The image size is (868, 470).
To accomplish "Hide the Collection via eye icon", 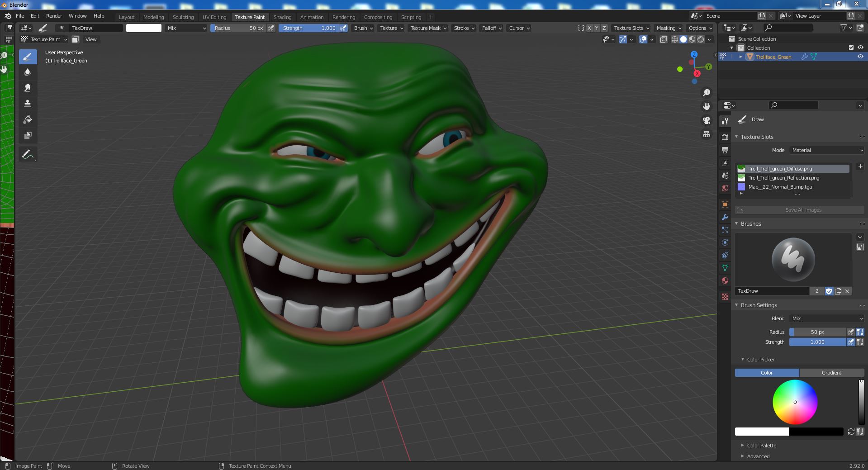I will (860, 47).
